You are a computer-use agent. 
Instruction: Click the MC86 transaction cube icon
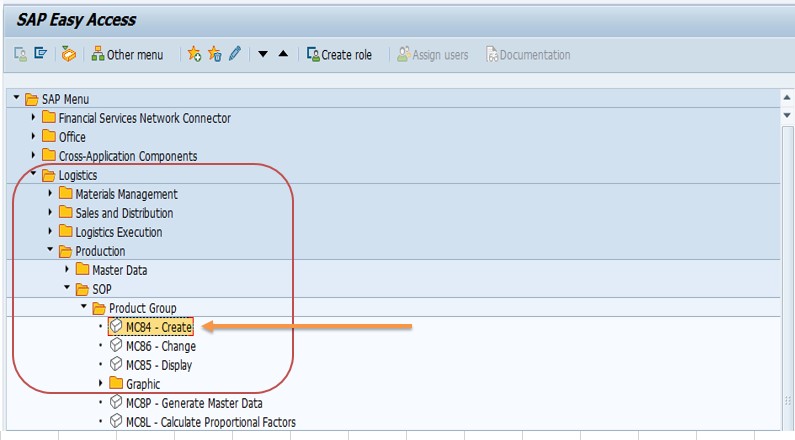116,345
